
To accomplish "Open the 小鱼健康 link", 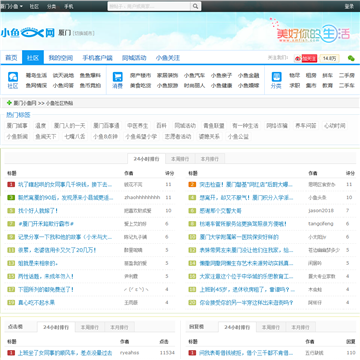I will click(x=221, y=85).
